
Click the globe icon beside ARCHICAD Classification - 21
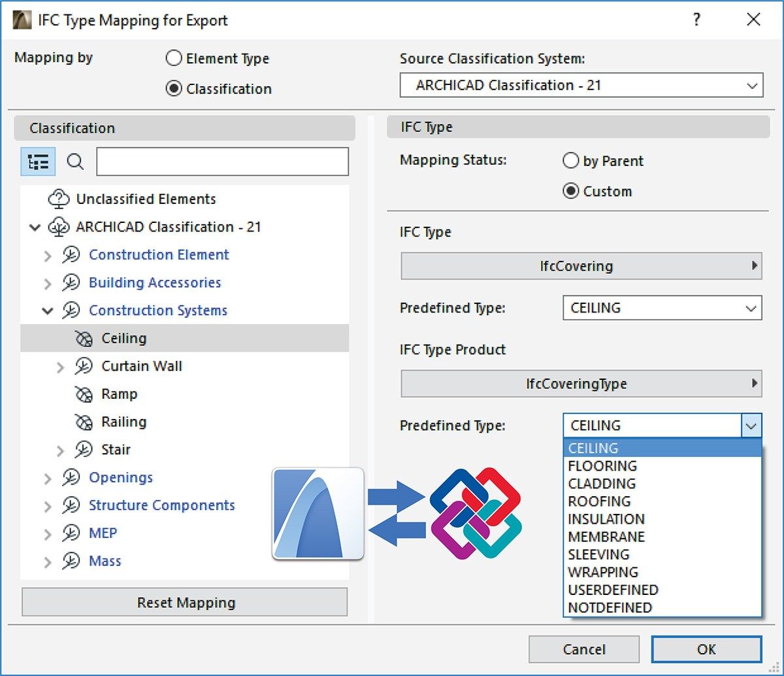pos(60,227)
